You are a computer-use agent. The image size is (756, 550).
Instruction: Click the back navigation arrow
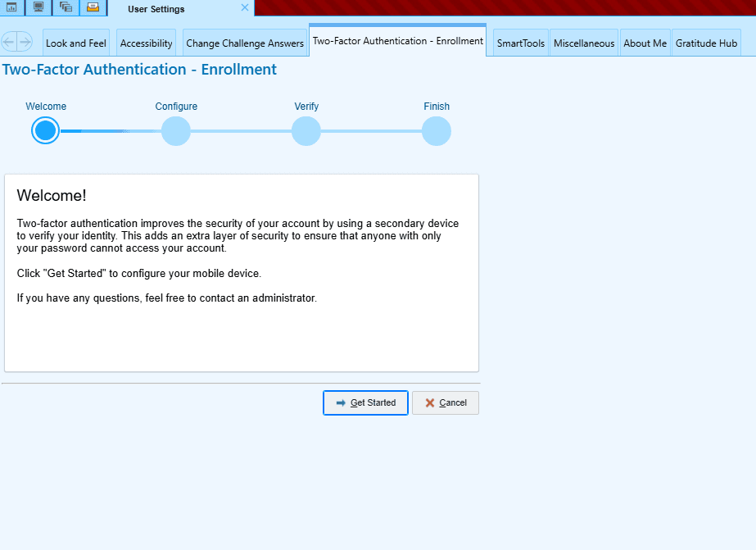[10, 42]
